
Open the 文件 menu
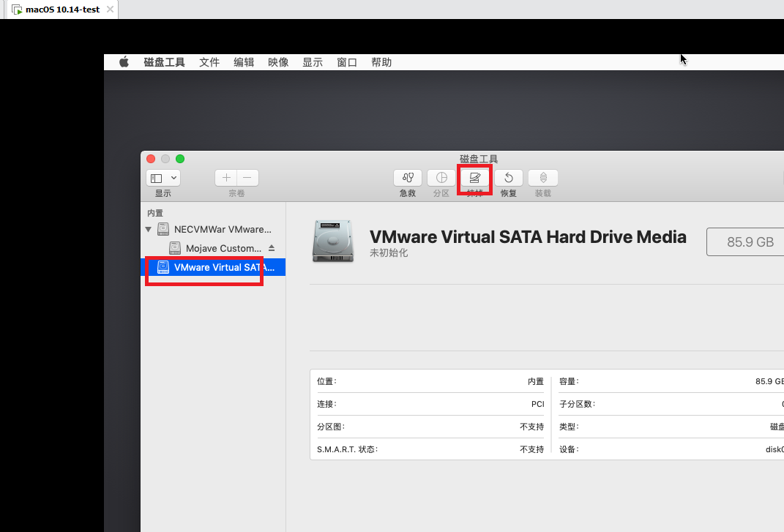pyautogui.click(x=209, y=62)
